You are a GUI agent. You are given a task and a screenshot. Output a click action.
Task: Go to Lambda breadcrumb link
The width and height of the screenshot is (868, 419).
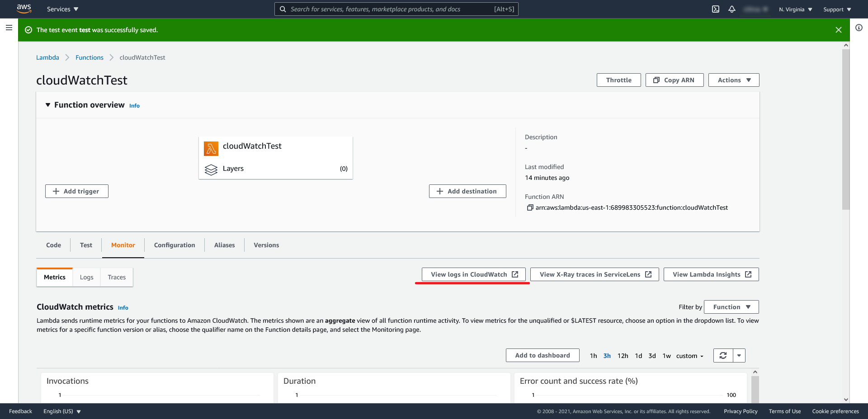(x=47, y=57)
